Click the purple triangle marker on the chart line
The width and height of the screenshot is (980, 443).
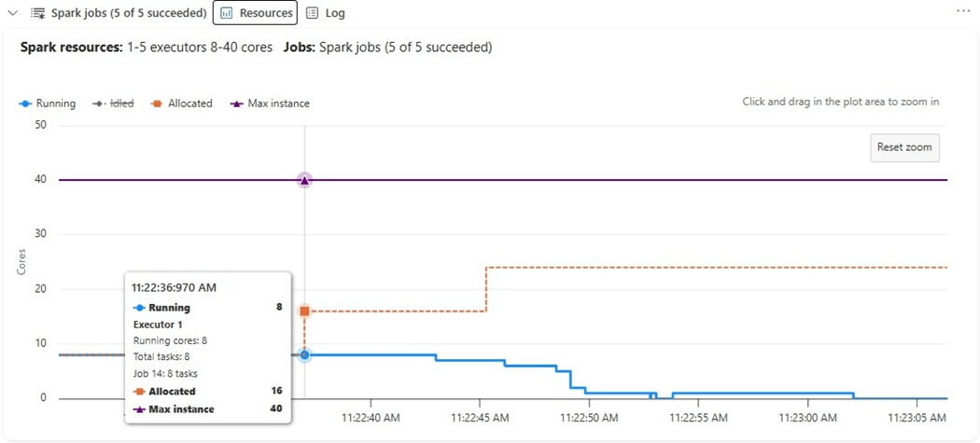point(304,180)
